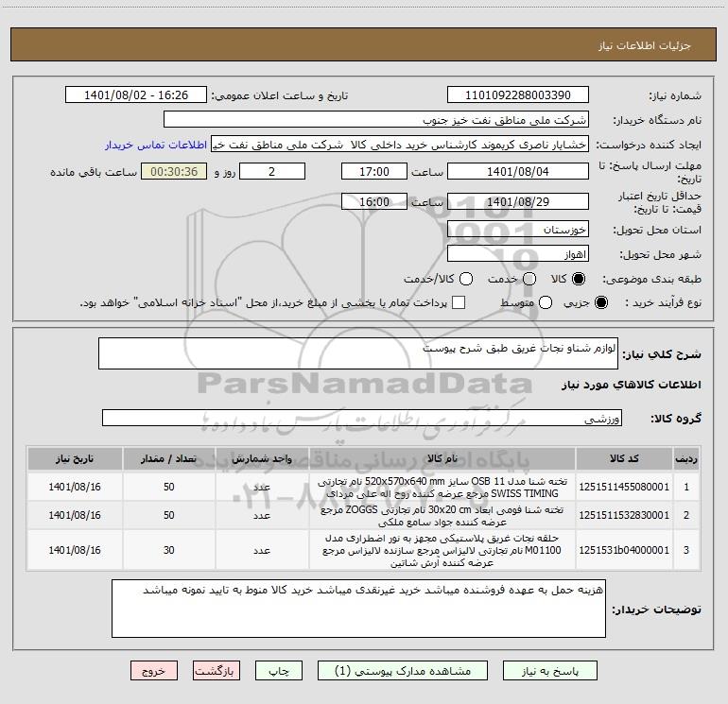Click the buyer organization name field
728x704 pixels.
[376, 119]
